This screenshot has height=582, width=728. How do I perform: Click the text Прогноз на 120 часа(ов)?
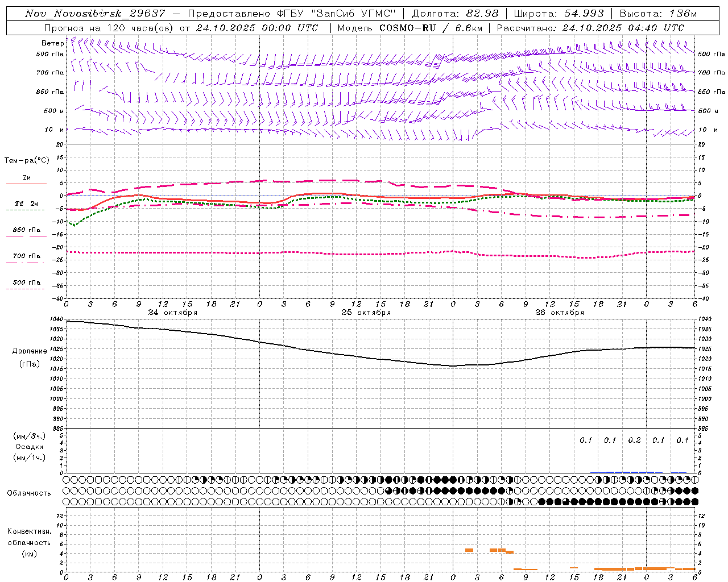point(109,28)
